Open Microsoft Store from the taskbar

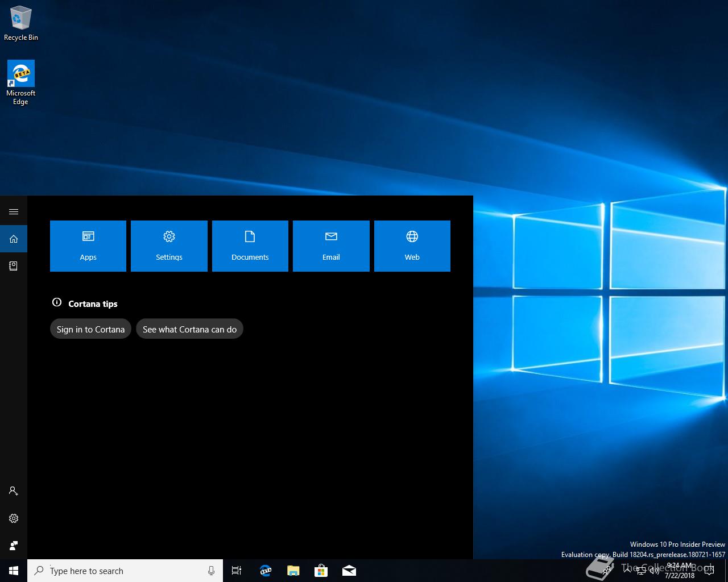point(321,571)
